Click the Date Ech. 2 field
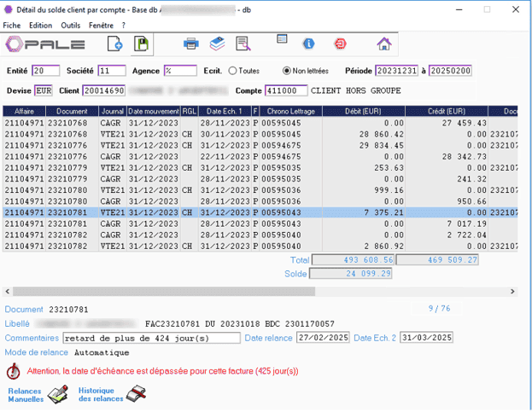532x418 pixels. [426, 338]
